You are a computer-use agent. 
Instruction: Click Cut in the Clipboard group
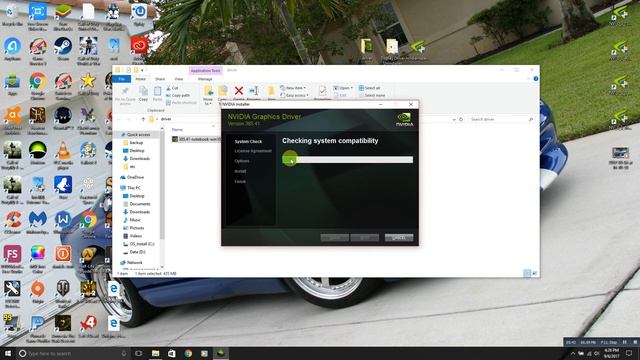pyautogui.click(x=172, y=88)
